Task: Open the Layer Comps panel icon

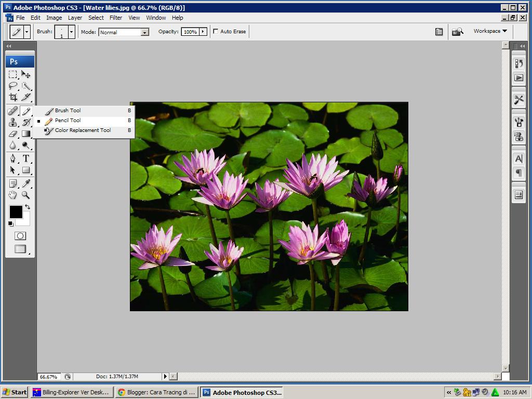Action: pos(519,195)
